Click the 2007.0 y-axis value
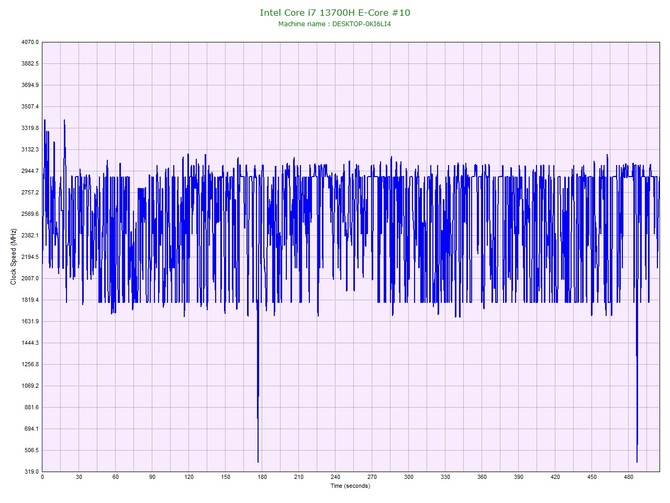The height and width of the screenshot is (503, 670). [30, 279]
